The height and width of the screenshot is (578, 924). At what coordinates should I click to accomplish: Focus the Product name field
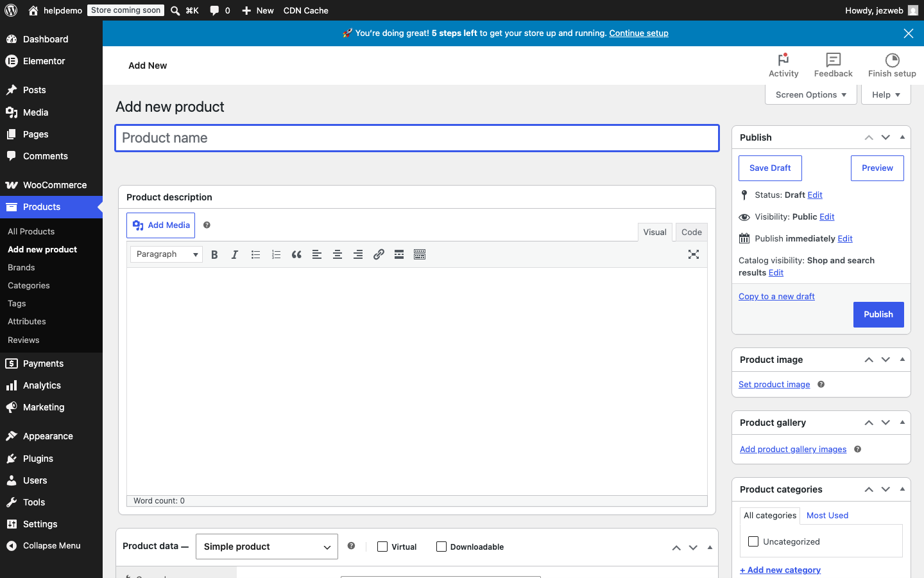[417, 138]
